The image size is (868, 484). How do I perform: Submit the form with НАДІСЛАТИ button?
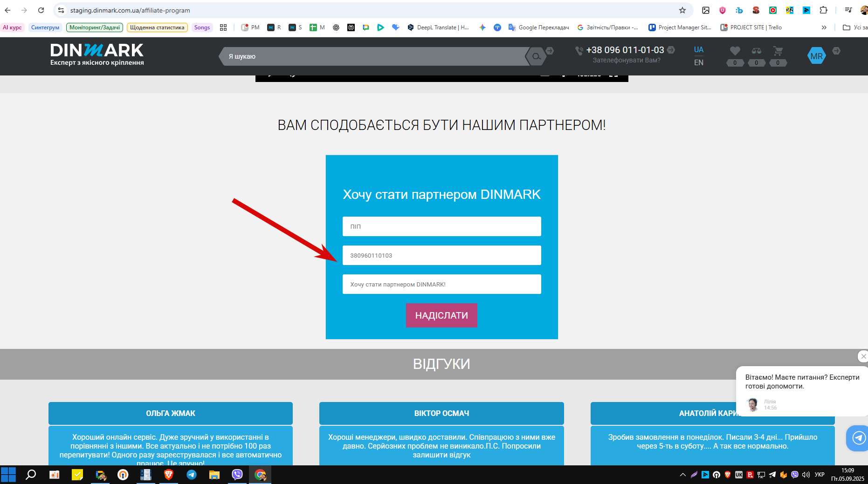pyautogui.click(x=441, y=315)
